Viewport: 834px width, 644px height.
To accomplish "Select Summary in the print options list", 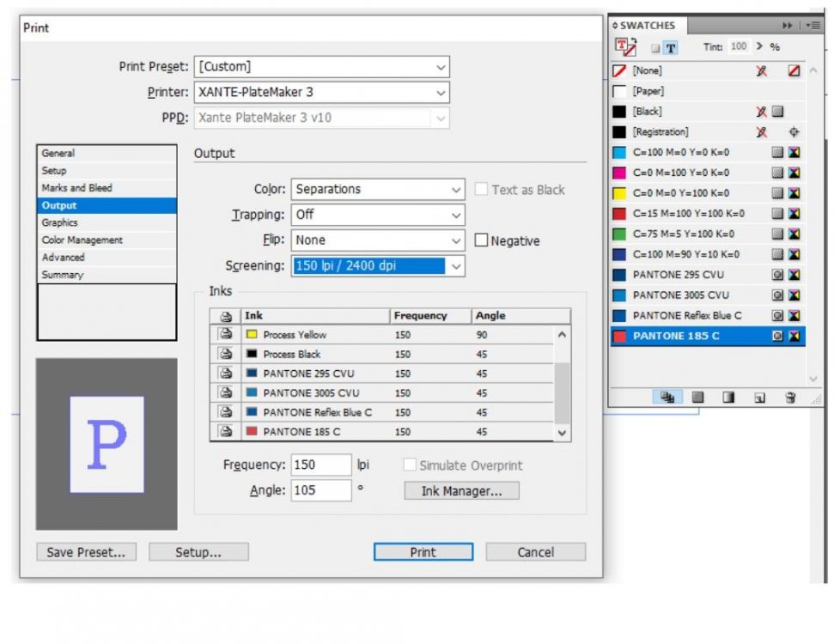I will (x=107, y=275).
